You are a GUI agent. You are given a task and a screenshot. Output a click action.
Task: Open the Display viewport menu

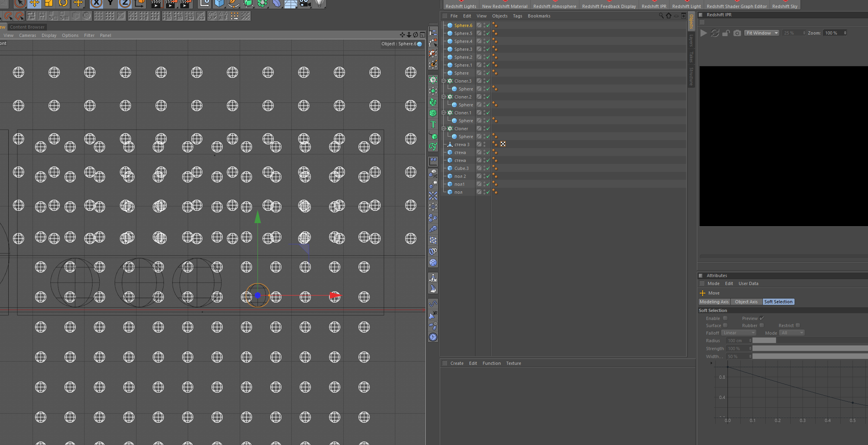49,35
